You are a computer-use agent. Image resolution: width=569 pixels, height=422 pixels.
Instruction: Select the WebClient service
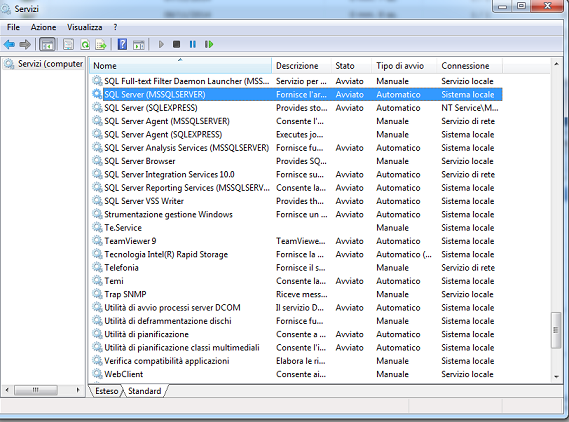296,374
